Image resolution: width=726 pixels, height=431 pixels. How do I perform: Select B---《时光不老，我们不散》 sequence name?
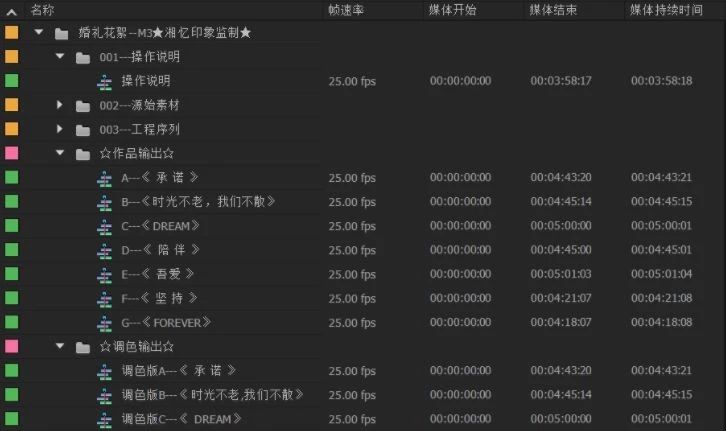[x=198, y=202]
